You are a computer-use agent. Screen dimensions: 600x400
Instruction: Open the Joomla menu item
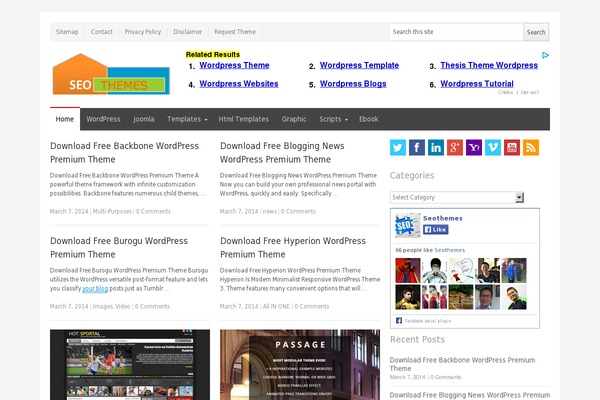(x=144, y=119)
